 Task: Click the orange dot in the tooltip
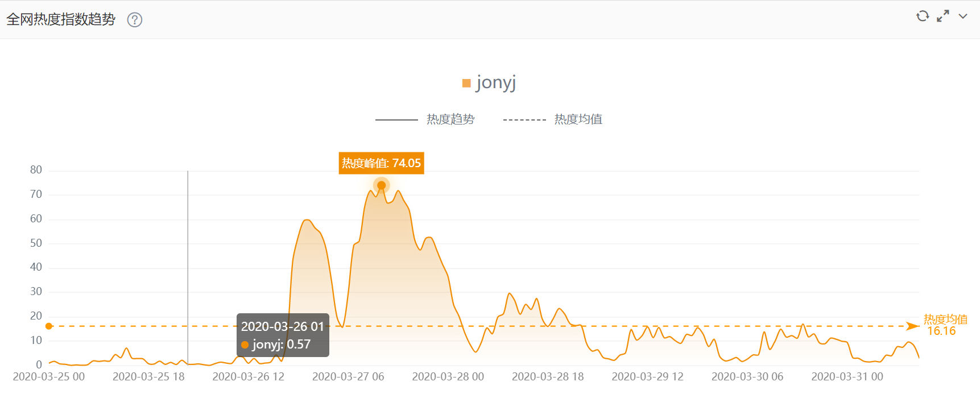tap(245, 345)
